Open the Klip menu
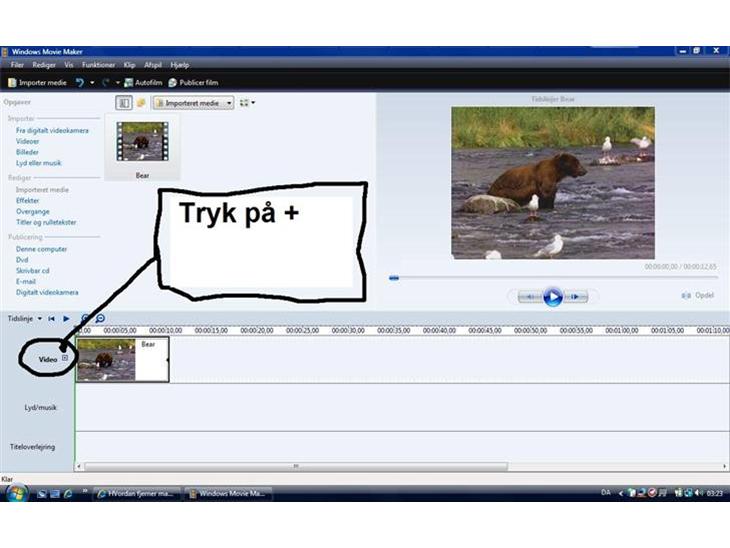Viewport: 730px width, 548px height. point(129,64)
